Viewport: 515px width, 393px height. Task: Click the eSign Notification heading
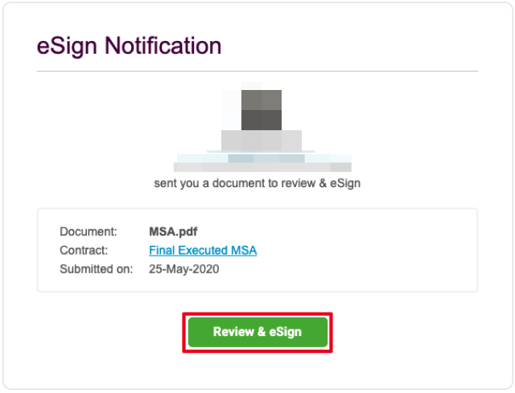(129, 45)
